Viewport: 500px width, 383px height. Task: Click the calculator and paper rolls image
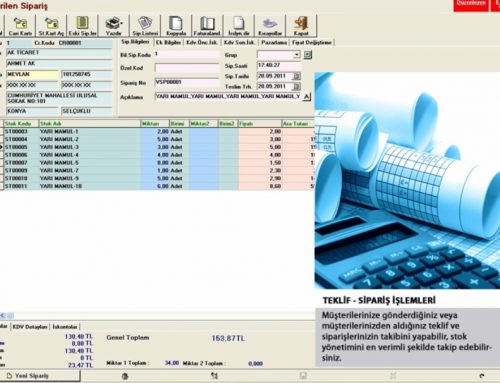407,180
